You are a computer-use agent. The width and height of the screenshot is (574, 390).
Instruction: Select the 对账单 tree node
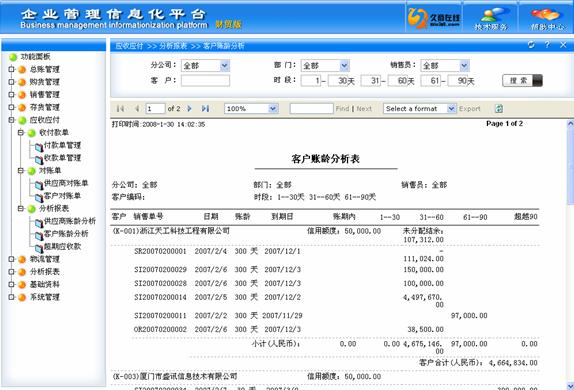coord(50,171)
